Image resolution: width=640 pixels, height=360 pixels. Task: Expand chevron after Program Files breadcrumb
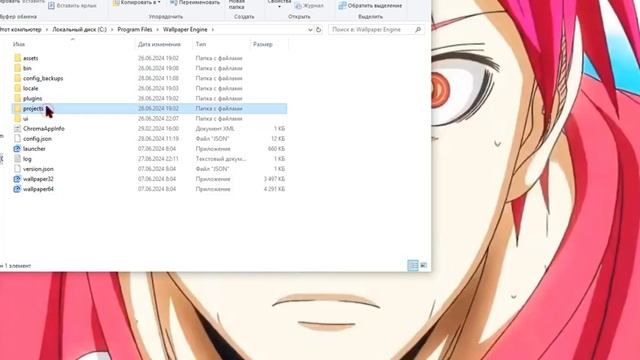coord(158,30)
